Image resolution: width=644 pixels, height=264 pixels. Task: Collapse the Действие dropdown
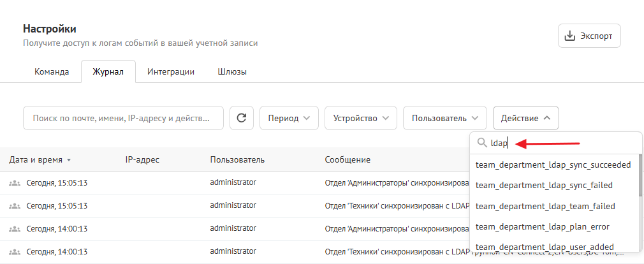(525, 118)
